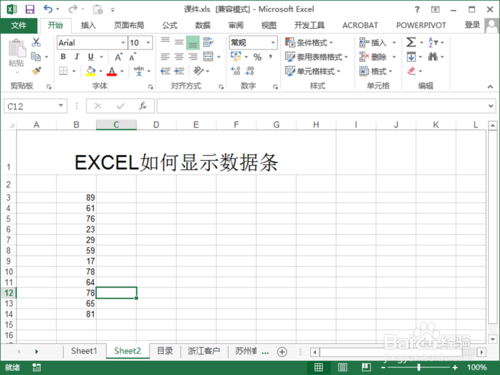Click 删除 delete cells button
The height and width of the screenshot is (375, 500).
[x=373, y=57]
